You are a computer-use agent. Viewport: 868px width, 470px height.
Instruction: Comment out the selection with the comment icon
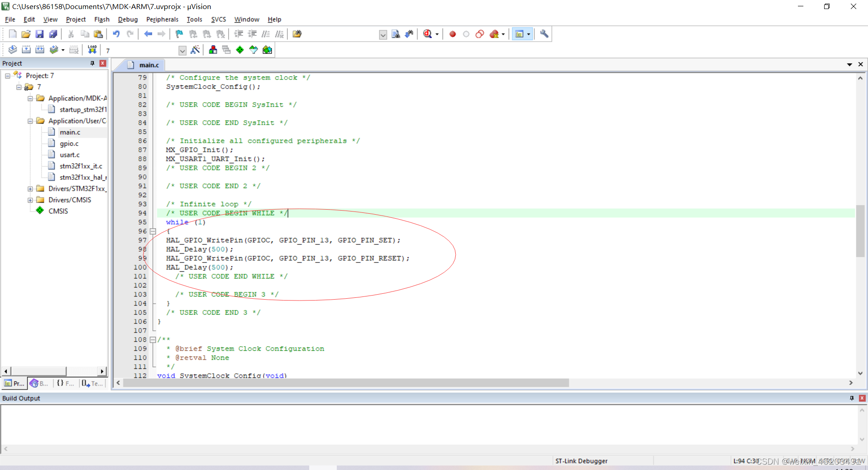pyautogui.click(x=266, y=34)
